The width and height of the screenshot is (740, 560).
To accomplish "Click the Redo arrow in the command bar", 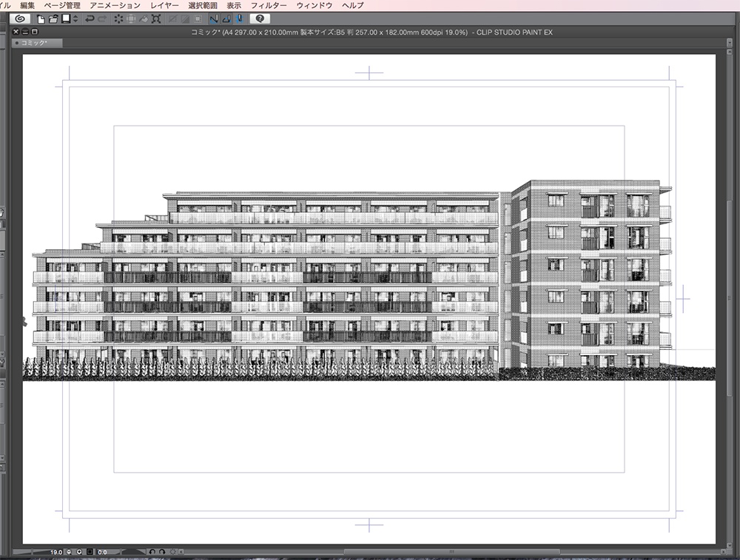I will coord(102,19).
